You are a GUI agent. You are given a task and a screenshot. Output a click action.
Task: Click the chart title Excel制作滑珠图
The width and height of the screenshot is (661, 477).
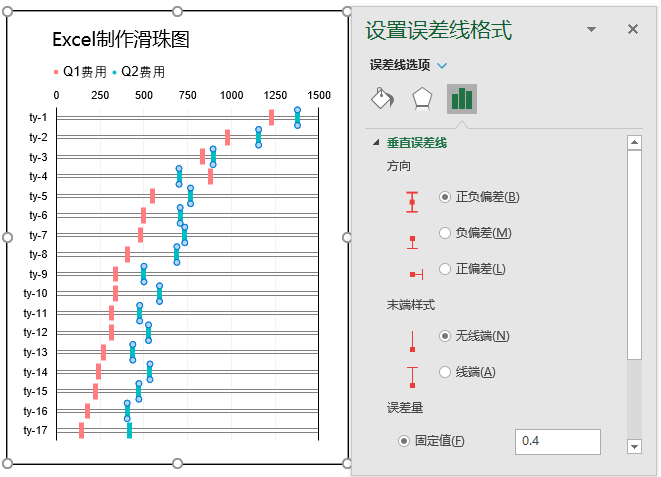(x=121, y=40)
